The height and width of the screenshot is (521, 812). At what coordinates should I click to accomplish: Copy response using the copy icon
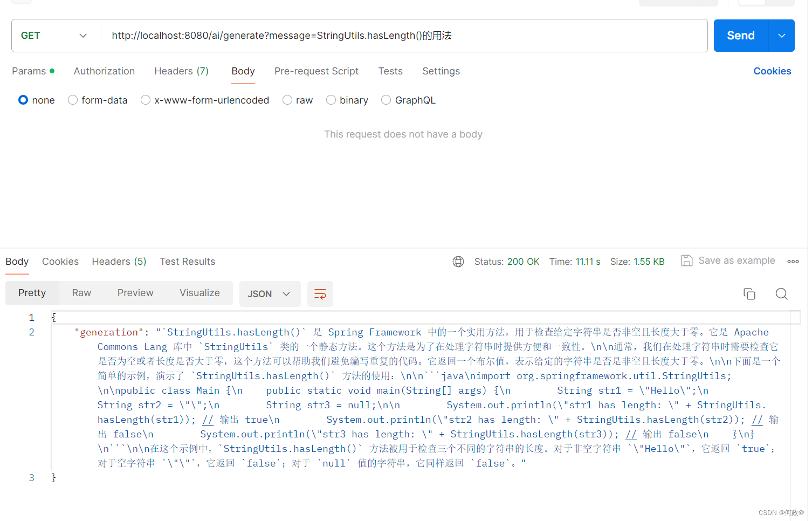tap(749, 294)
